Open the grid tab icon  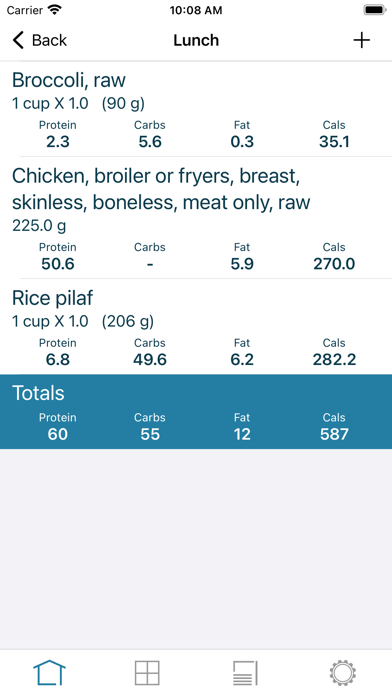tap(147, 672)
